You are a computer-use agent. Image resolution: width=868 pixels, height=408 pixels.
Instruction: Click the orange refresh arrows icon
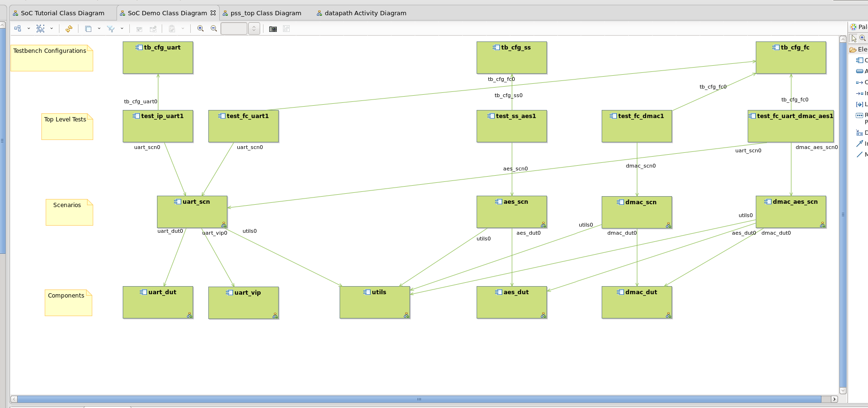69,29
